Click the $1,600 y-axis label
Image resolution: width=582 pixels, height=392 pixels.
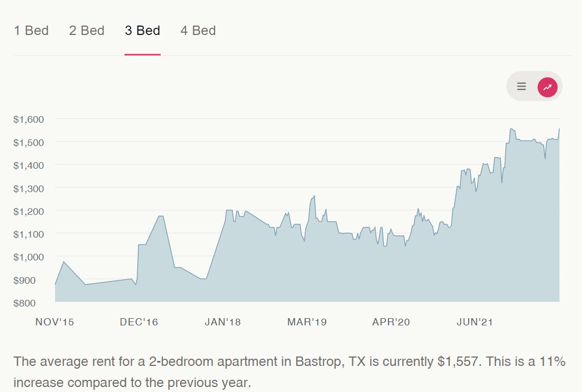pos(28,119)
